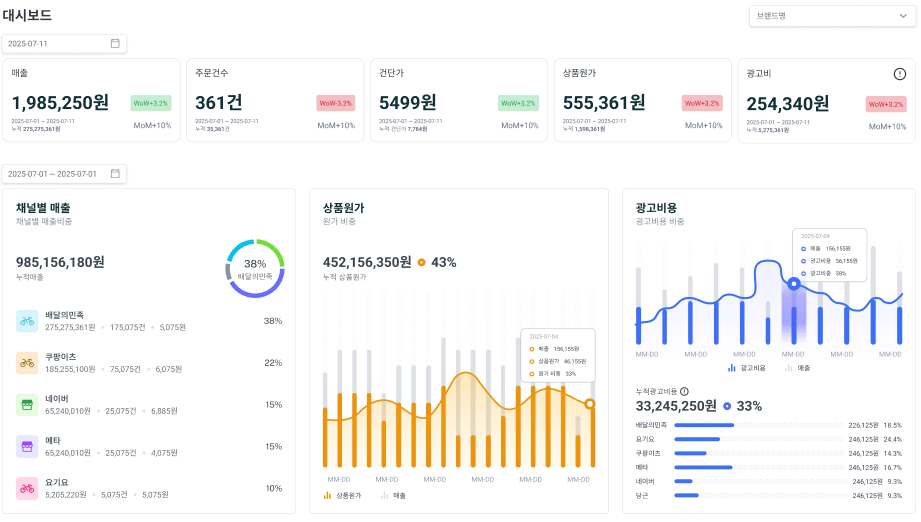
Task: Select the 상품원가 summary card title at top
Action: click(579, 73)
